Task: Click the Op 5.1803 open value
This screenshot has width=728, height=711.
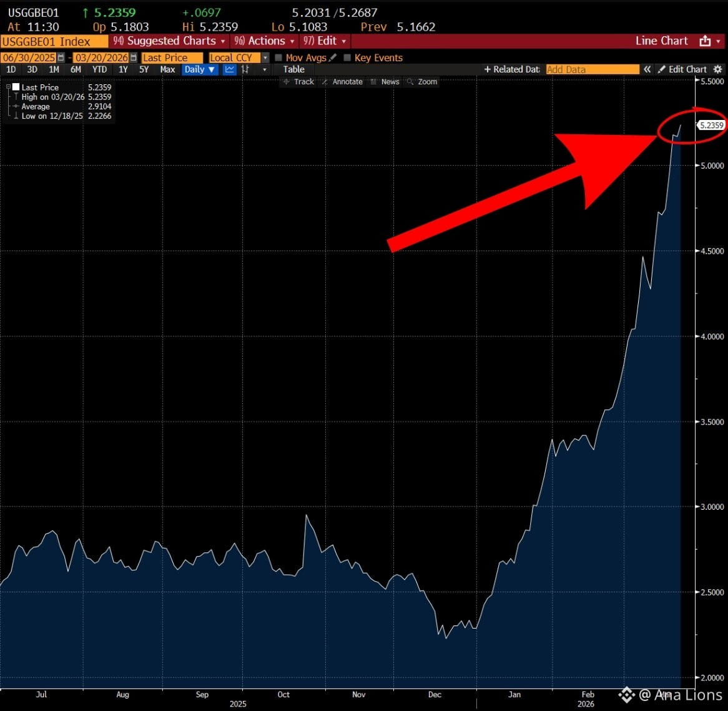Action: (x=121, y=27)
